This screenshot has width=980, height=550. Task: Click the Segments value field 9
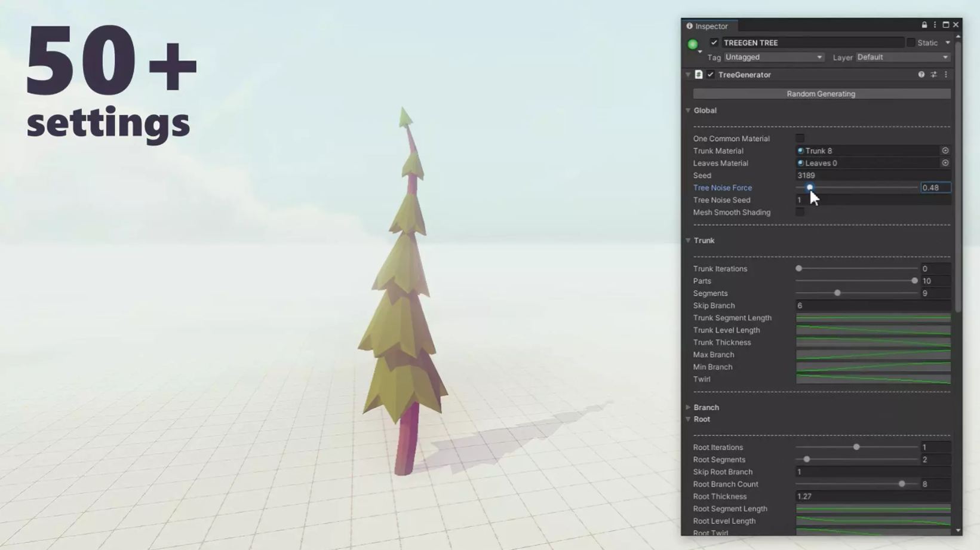(935, 293)
